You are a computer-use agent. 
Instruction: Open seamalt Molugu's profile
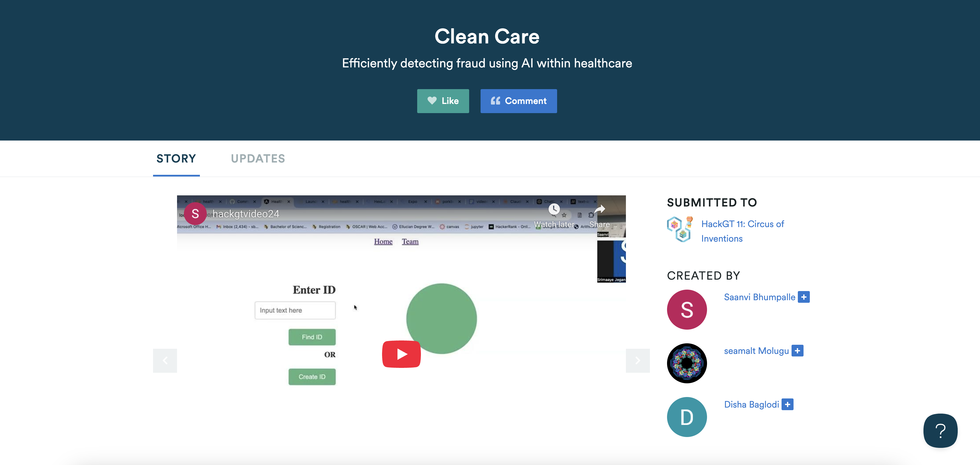click(x=756, y=351)
